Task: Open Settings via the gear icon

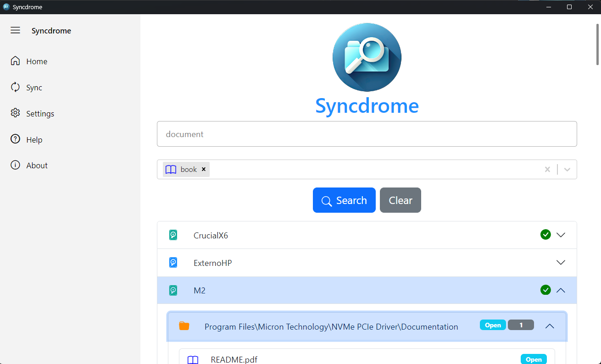Action: click(x=15, y=113)
